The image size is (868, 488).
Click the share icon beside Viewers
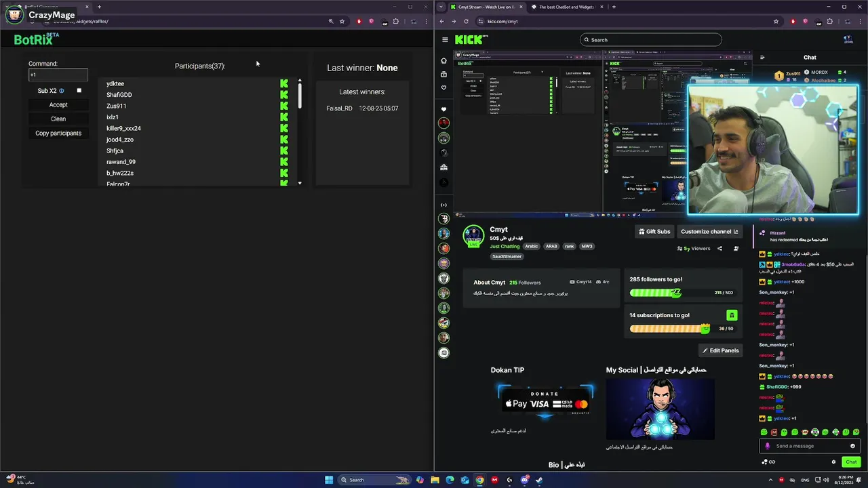719,249
